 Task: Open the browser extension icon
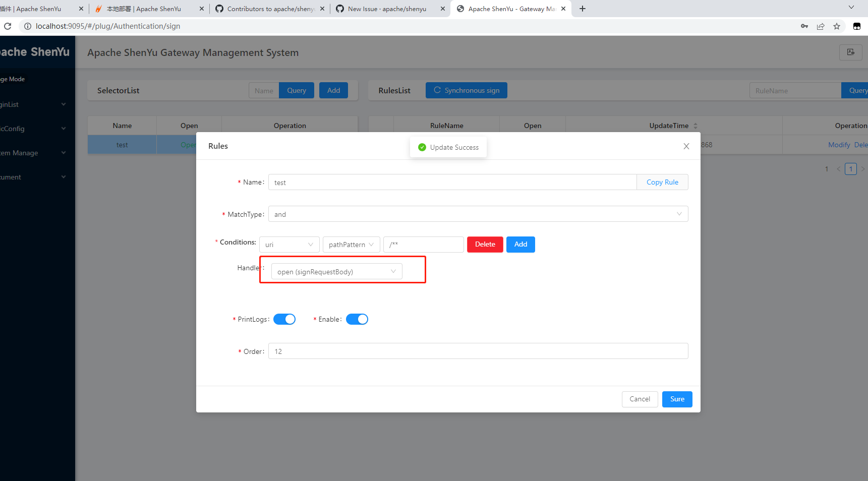pos(857,26)
